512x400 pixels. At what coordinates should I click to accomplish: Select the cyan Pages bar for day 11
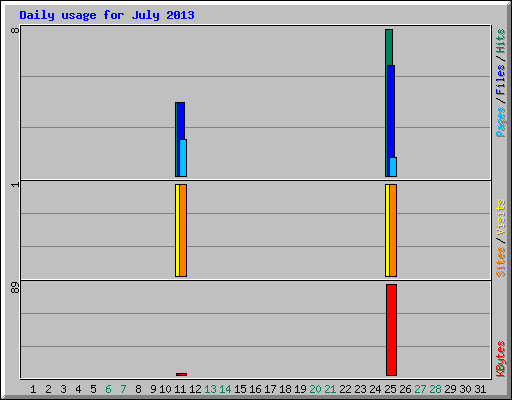point(183,158)
